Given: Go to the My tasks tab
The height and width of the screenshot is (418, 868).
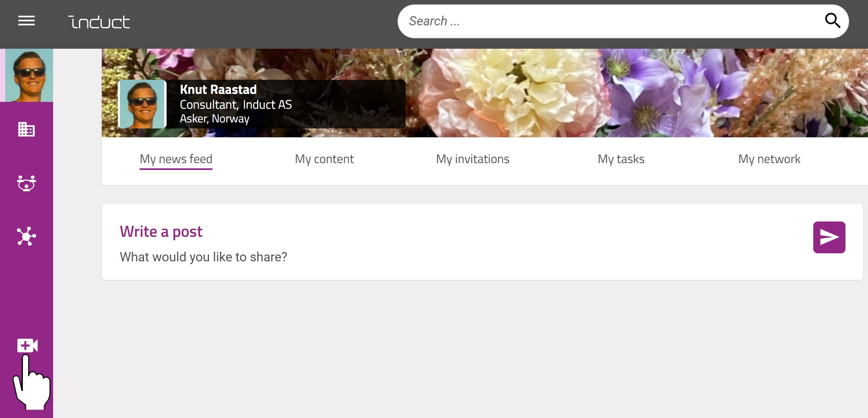Looking at the screenshot, I should (621, 159).
